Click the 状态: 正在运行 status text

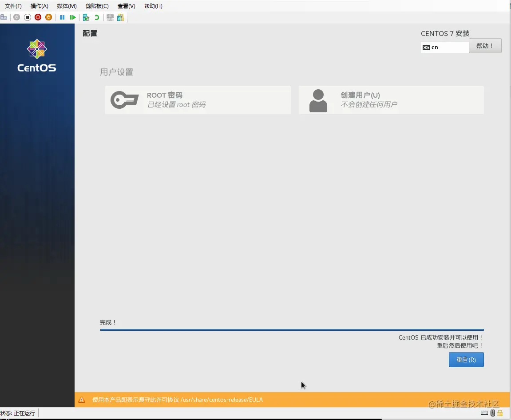(18, 413)
